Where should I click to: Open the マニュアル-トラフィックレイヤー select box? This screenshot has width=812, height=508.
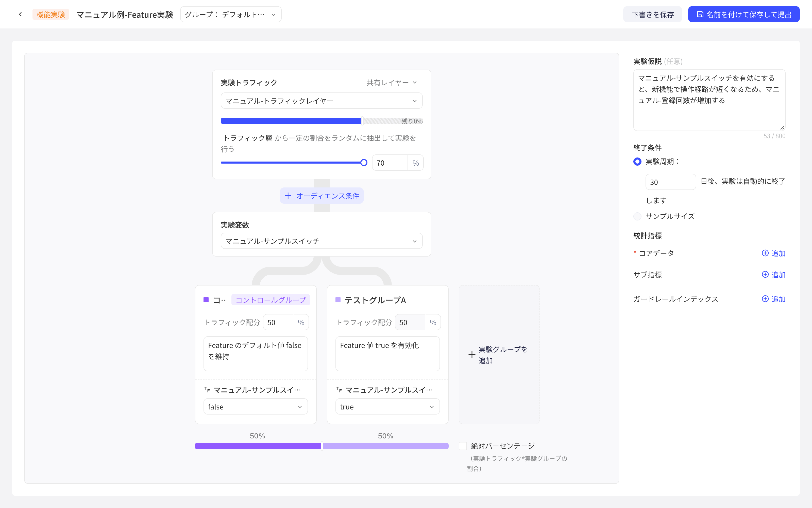322,101
